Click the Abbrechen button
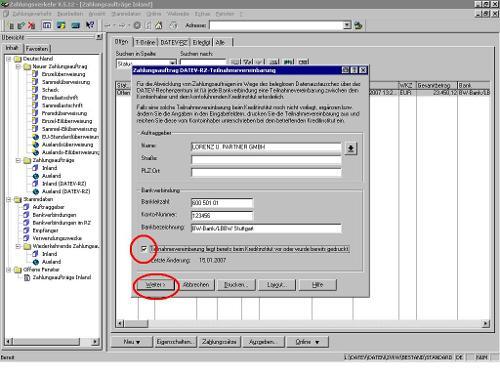Image resolution: width=500 pixels, height=375 pixels. point(196,285)
